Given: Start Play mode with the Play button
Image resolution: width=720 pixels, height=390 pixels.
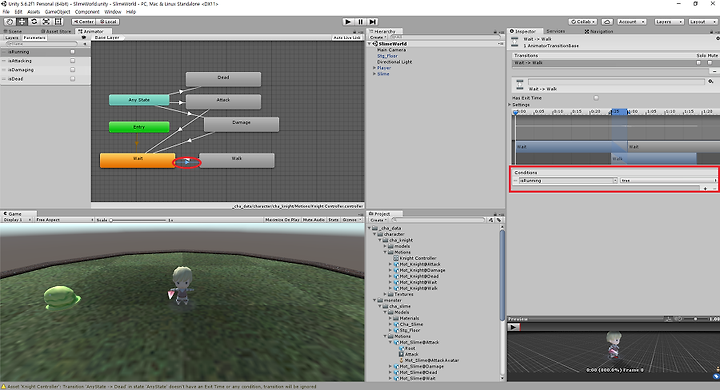Looking at the screenshot, I should pos(348,22).
